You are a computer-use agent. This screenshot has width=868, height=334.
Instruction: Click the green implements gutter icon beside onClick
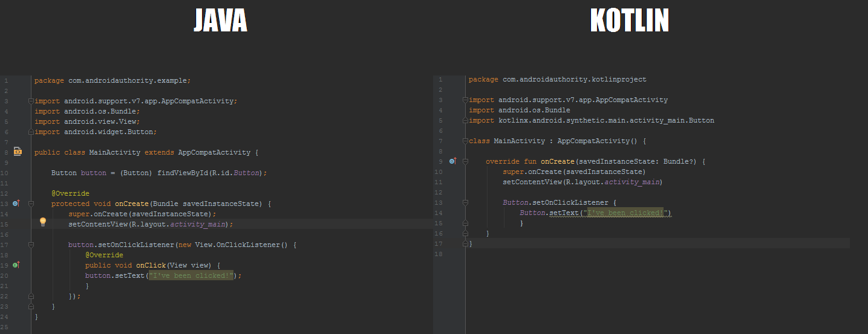(x=16, y=265)
